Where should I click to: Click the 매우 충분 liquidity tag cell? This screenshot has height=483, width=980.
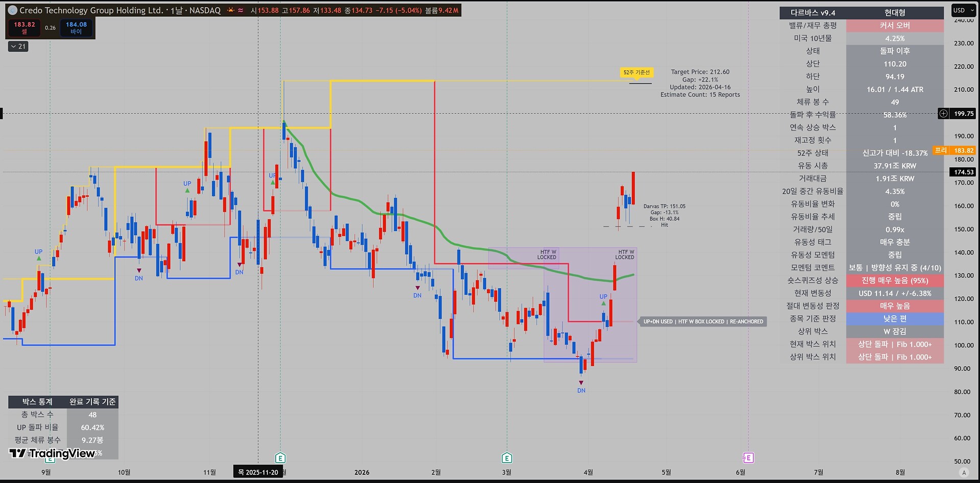point(895,242)
